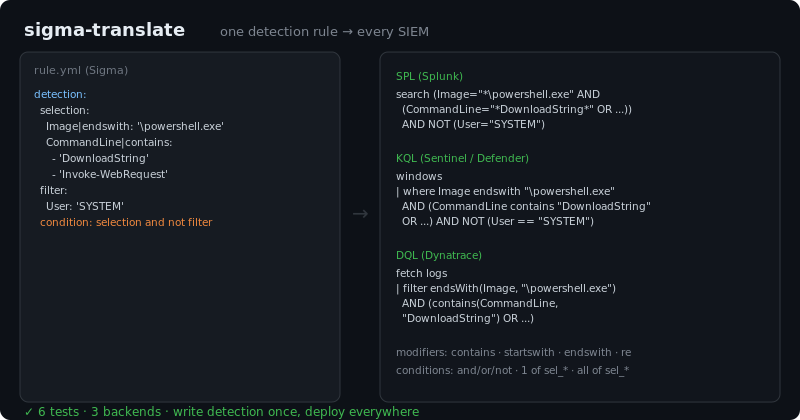Select the User: 'SYSTEM' line
800x420 pixels.
(x=85, y=206)
